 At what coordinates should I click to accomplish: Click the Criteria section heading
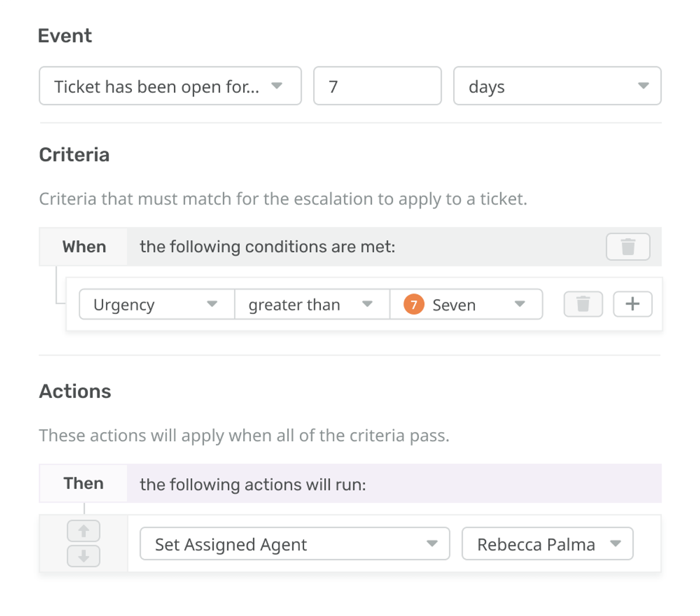[x=74, y=155]
